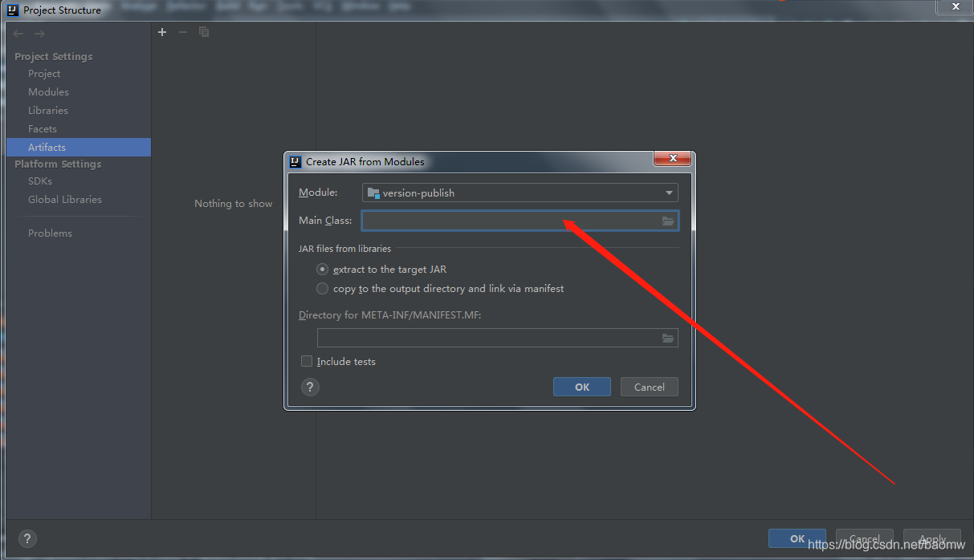
Task: Close the Create JAR from Modules dialog
Action: pyautogui.click(x=672, y=159)
